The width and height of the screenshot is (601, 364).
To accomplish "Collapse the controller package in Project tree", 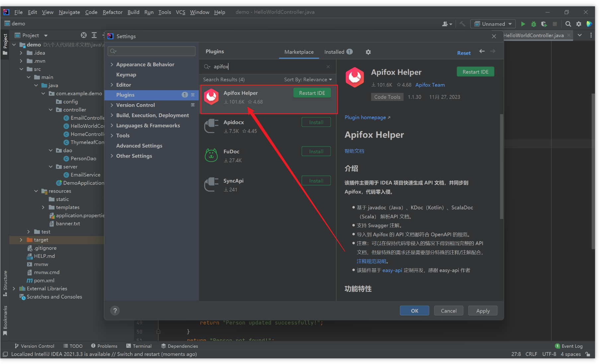I will click(x=50, y=109).
